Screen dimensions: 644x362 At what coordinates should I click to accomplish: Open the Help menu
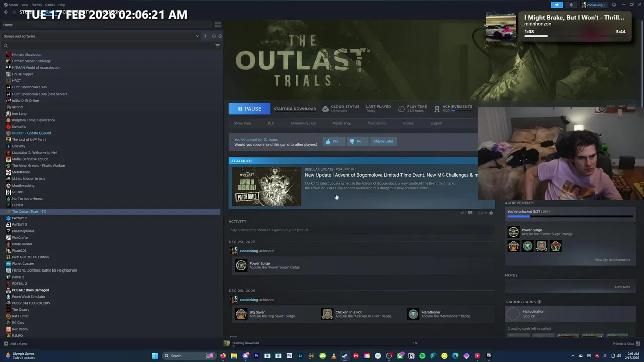click(61, 5)
